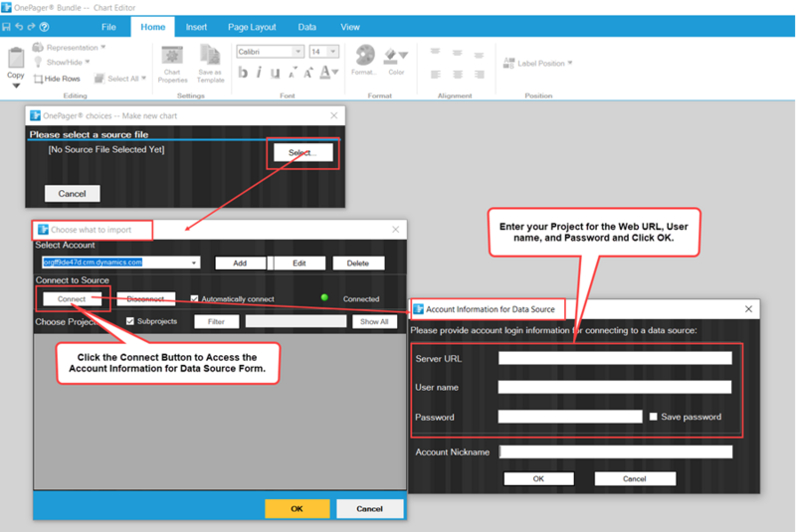Click the Server URL input field
This screenshot has height=532, width=796.
[x=615, y=358]
